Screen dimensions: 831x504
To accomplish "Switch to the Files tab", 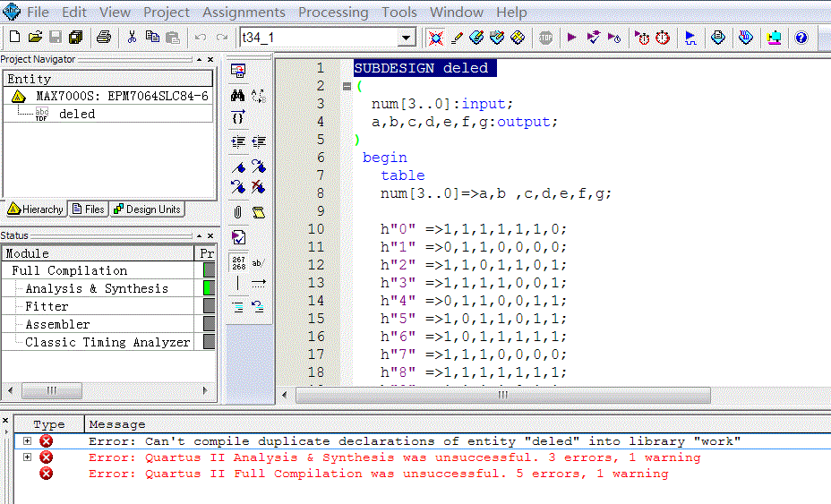I will [89, 209].
